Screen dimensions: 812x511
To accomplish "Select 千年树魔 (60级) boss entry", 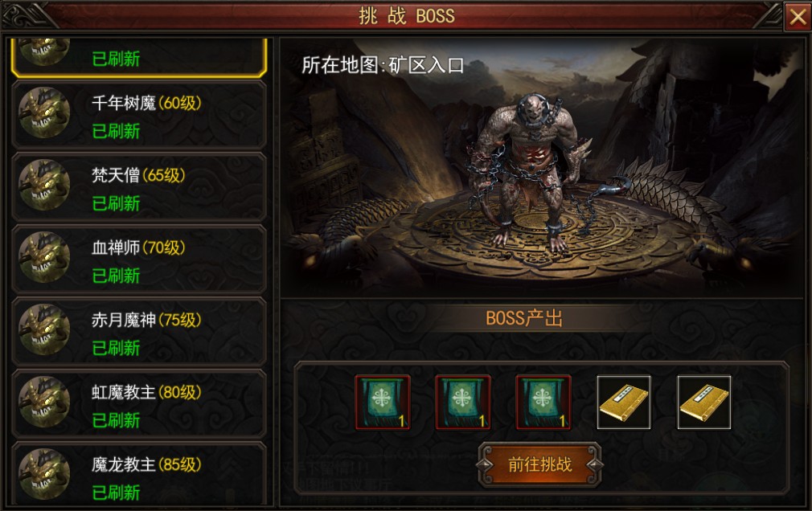I will (x=139, y=115).
